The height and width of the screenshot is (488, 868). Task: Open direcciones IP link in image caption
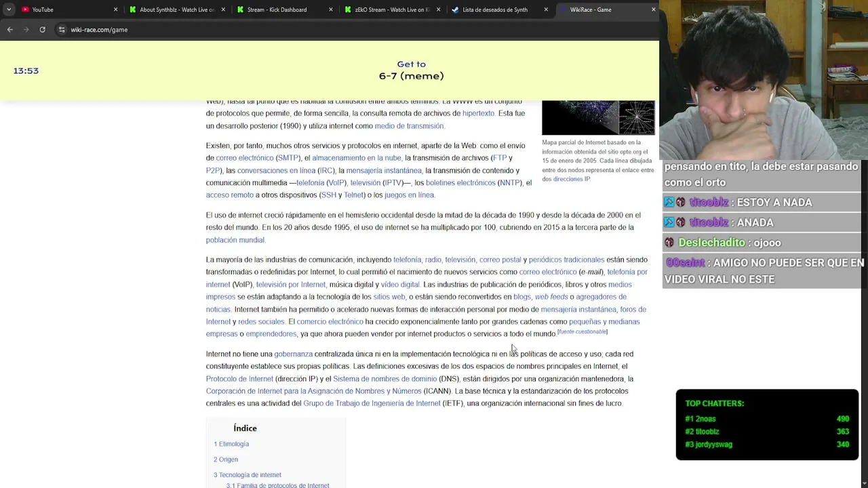pos(571,179)
